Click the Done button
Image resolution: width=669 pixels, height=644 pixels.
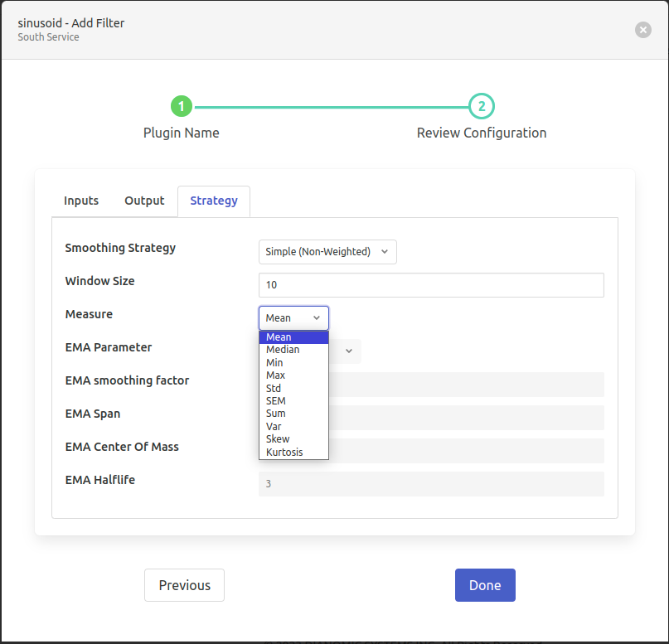(x=485, y=585)
